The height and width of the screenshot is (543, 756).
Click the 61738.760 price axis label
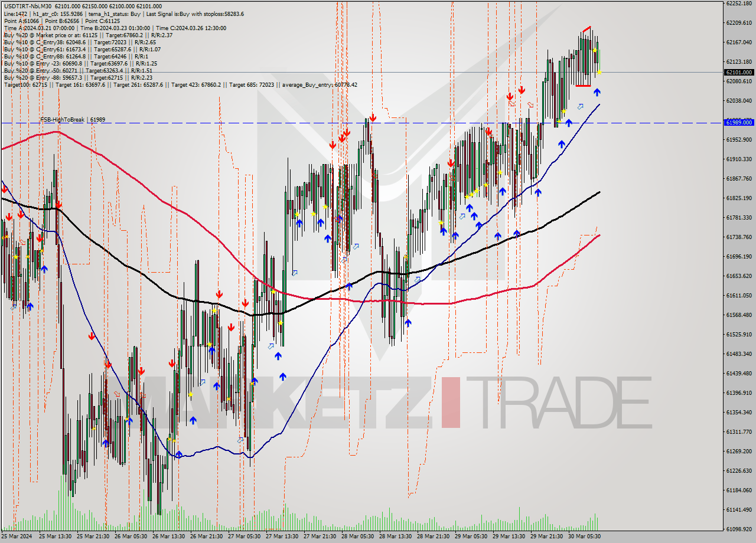tap(739, 237)
